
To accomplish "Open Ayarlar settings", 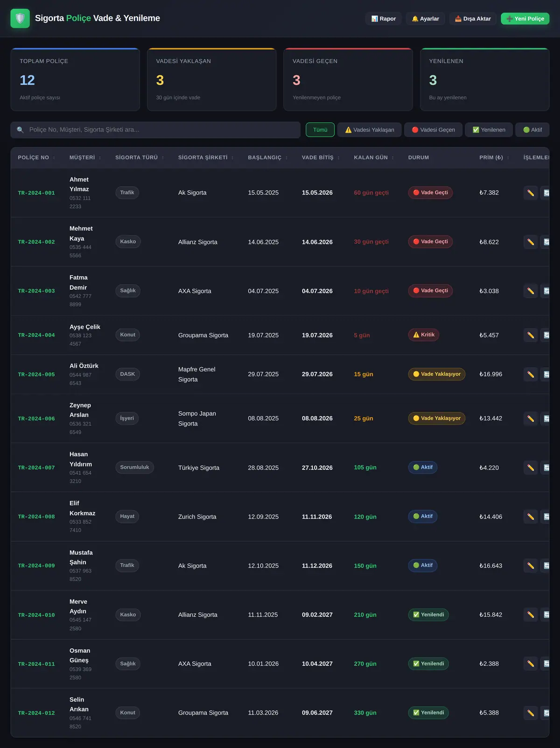I will click(425, 19).
